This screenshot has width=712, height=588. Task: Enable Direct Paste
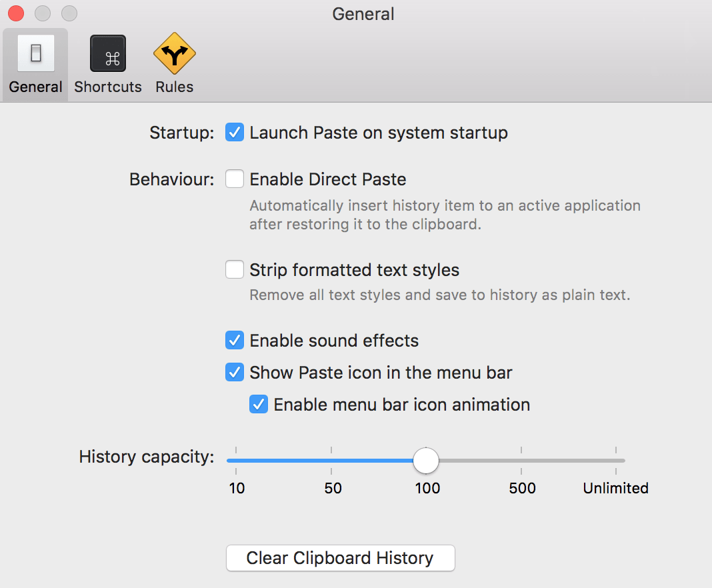pos(234,179)
